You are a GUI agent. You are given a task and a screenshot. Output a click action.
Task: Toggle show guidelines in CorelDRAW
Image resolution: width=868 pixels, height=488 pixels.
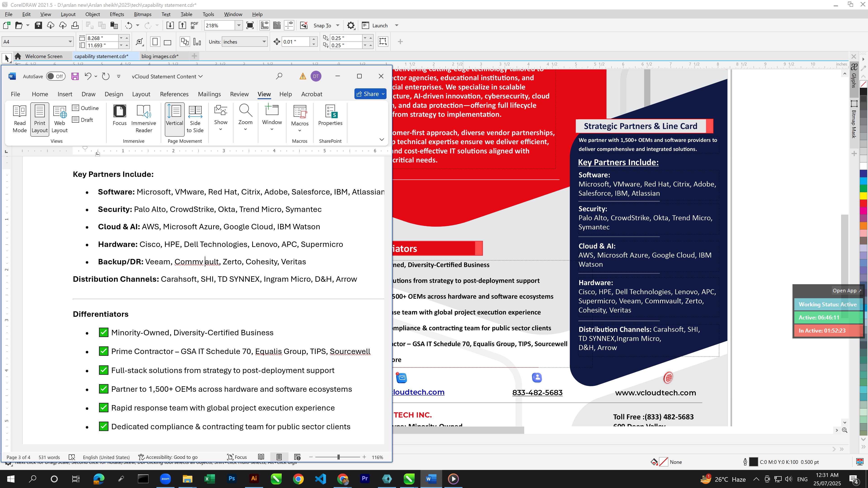(x=289, y=25)
